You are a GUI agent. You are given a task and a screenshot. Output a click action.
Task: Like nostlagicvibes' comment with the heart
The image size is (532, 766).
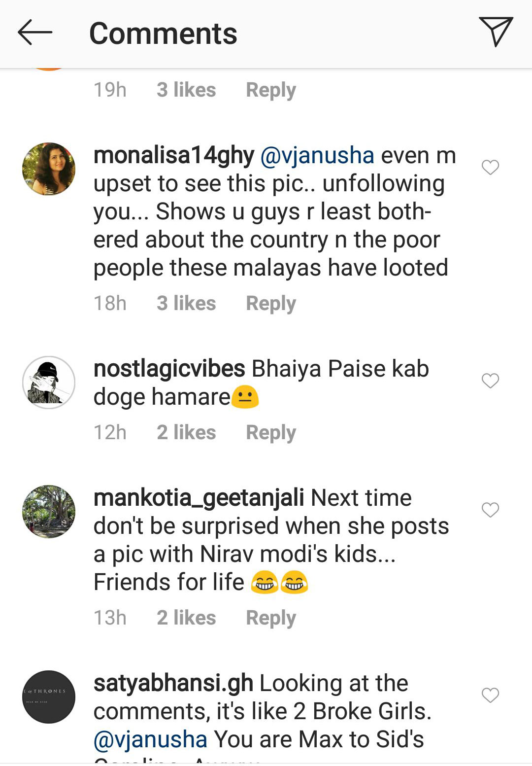[x=490, y=381]
